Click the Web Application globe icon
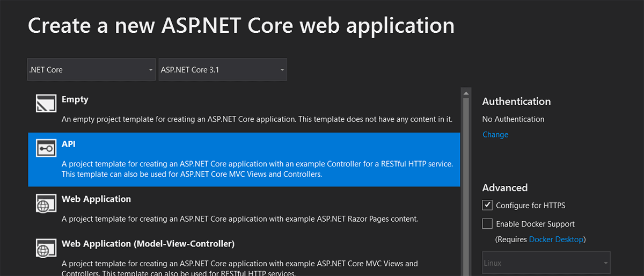This screenshot has width=644, height=276. pos(46,205)
